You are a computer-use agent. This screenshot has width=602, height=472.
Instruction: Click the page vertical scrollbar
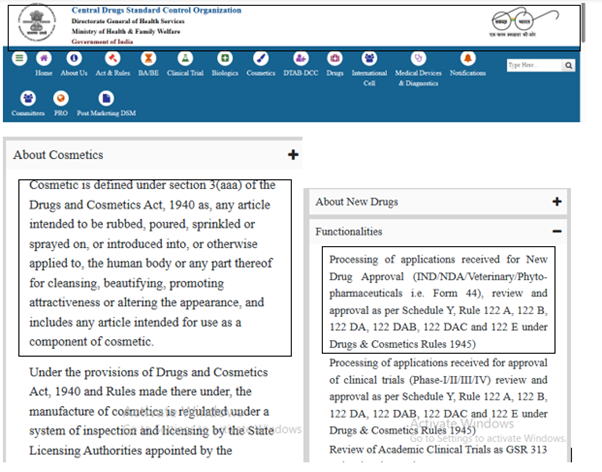[x=583, y=23]
